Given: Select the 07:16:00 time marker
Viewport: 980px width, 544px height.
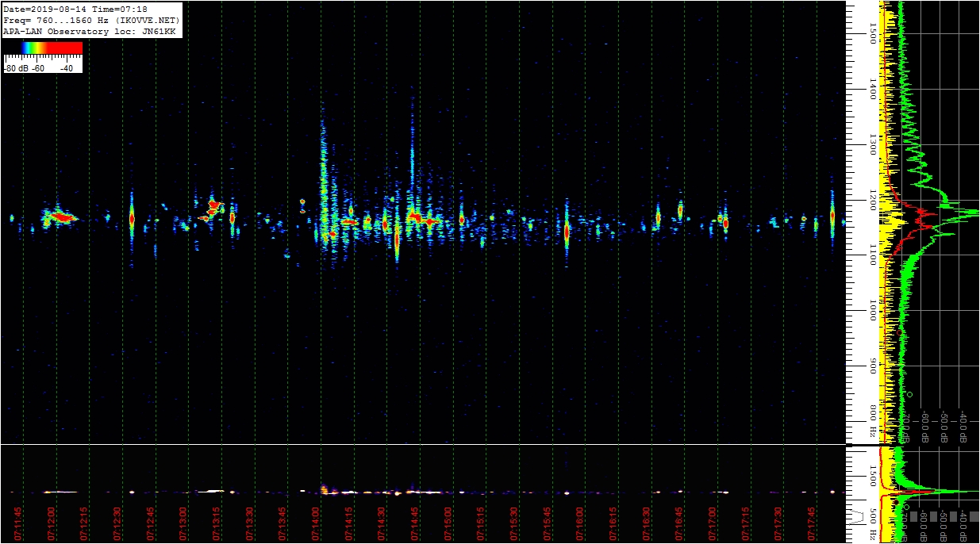Looking at the screenshot, I should (580, 523).
